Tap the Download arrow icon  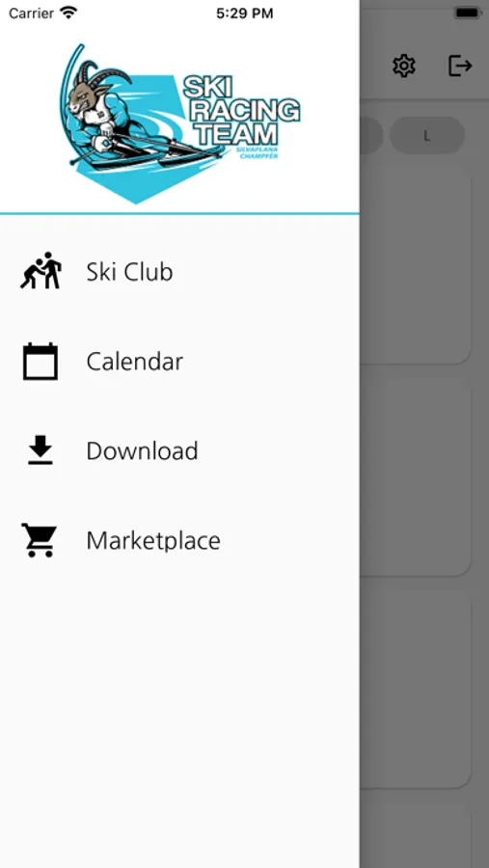pos(41,450)
